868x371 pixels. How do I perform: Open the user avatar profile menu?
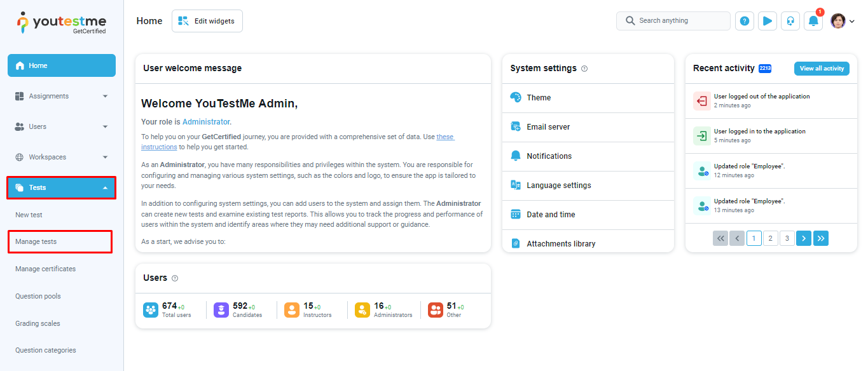point(838,21)
